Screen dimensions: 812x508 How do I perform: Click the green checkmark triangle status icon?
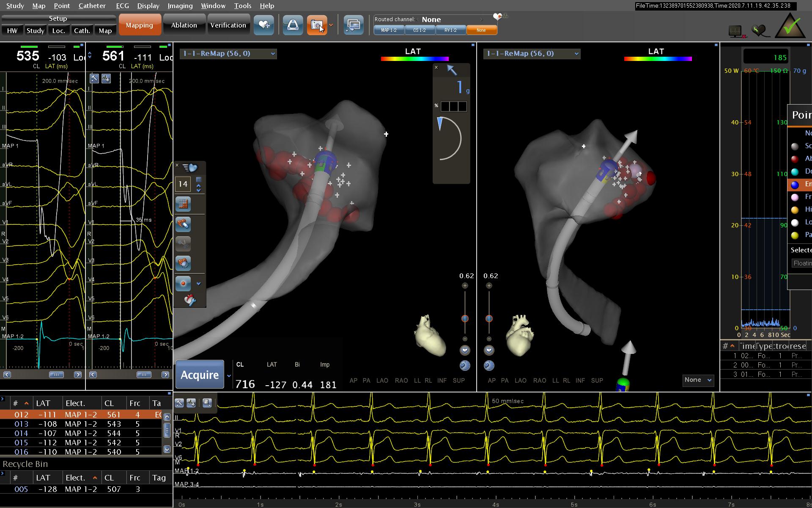tap(790, 26)
